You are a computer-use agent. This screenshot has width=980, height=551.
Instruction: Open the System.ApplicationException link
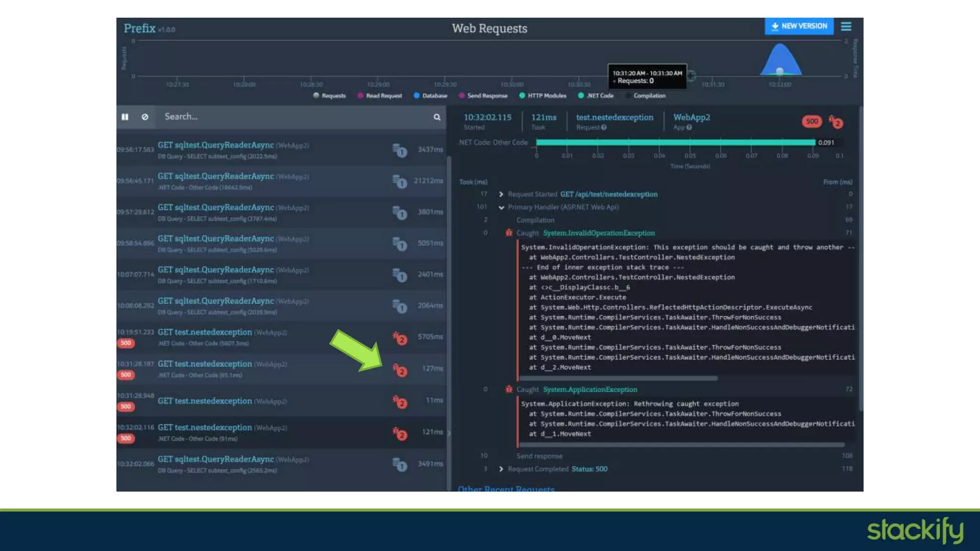tap(590, 390)
